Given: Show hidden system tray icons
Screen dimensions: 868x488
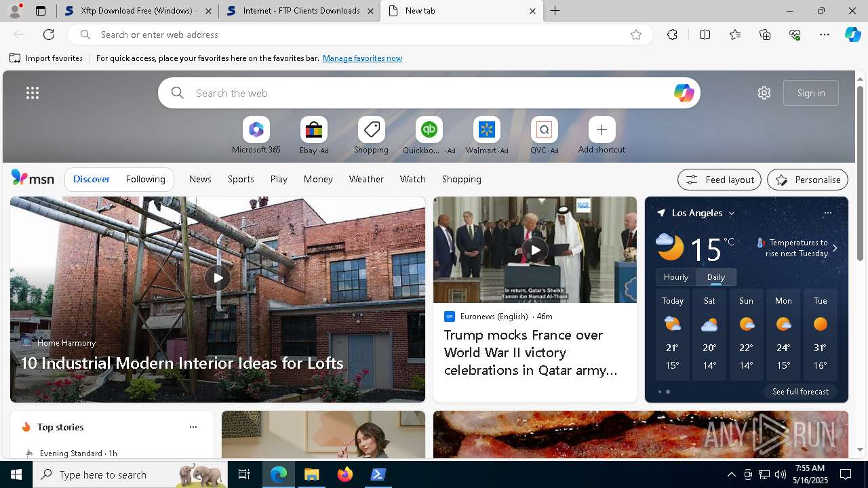Looking at the screenshot, I should pyautogui.click(x=731, y=474).
